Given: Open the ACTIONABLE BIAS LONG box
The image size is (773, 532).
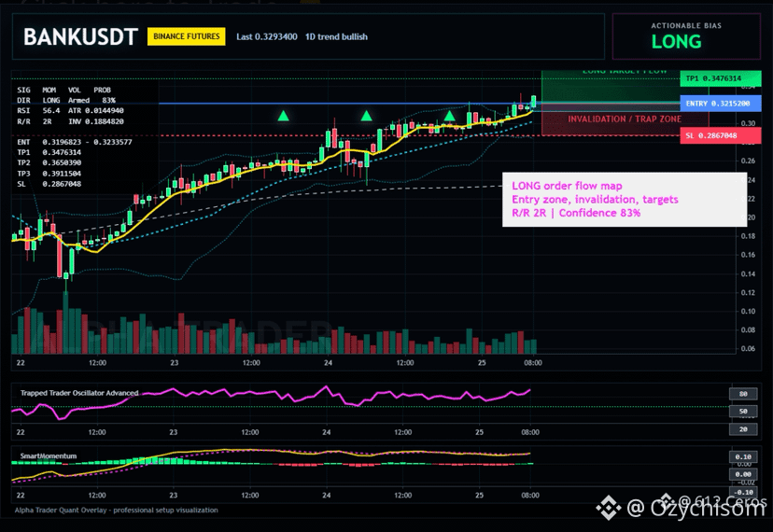Looking at the screenshot, I should pyautogui.click(x=686, y=36).
